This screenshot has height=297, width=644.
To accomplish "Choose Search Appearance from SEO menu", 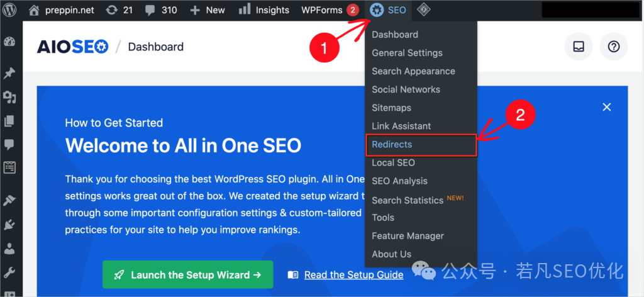I will click(x=413, y=71).
